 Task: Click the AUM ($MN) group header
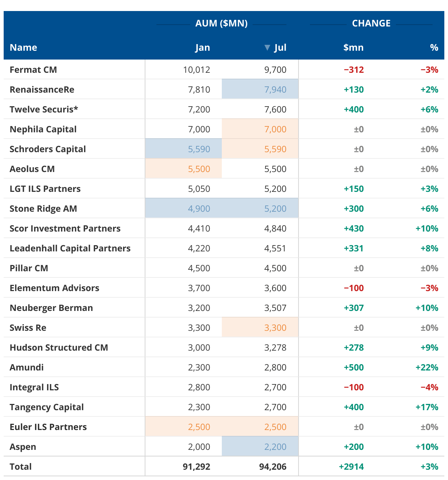point(221,24)
